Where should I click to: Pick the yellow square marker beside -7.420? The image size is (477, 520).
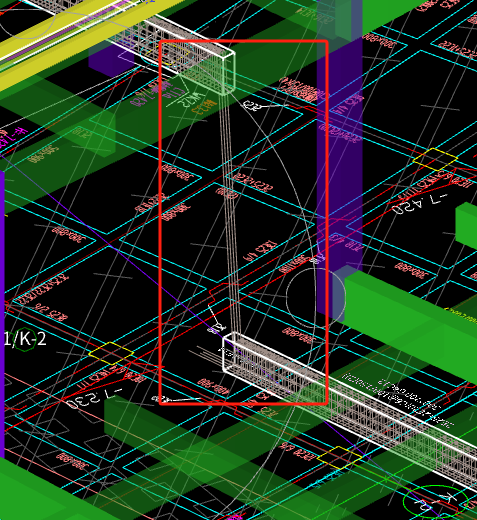pyautogui.click(x=435, y=159)
